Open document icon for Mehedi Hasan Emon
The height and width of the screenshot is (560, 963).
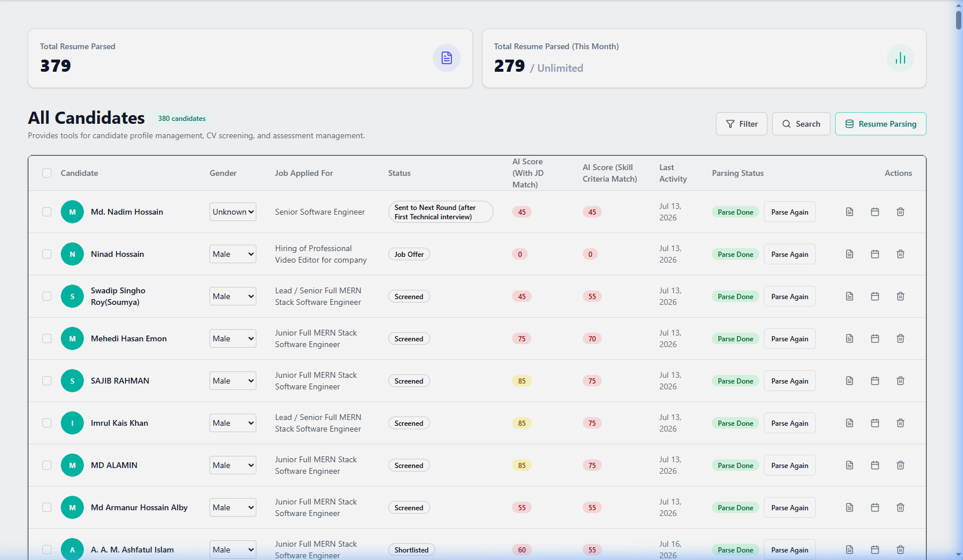[x=850, y=338]
